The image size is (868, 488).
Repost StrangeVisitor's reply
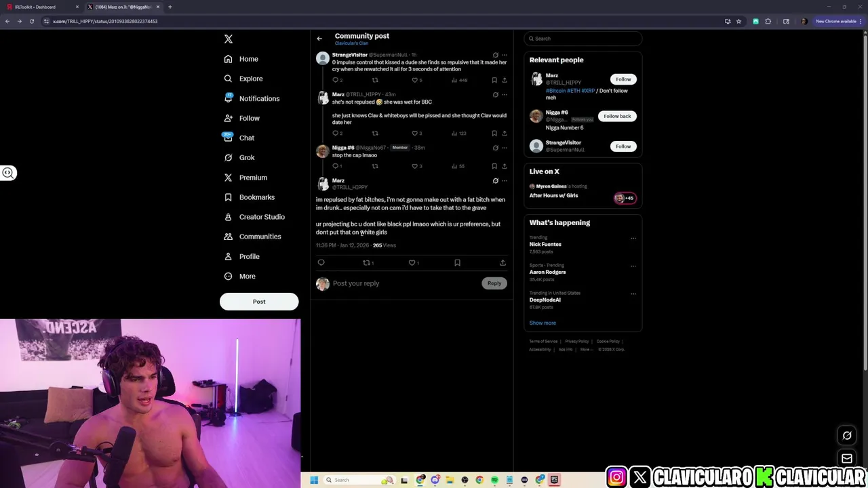click(374, 80)
